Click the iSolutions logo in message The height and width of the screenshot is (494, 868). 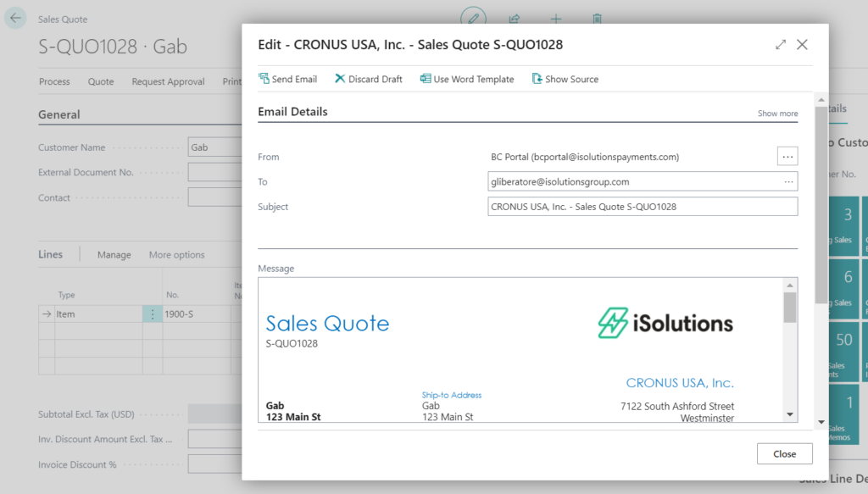click(665, 323)
